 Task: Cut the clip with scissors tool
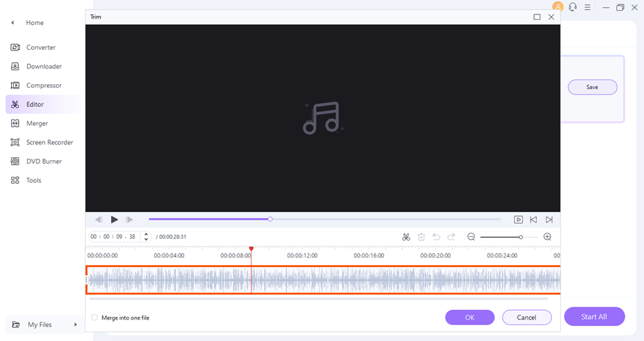[406, 237]
